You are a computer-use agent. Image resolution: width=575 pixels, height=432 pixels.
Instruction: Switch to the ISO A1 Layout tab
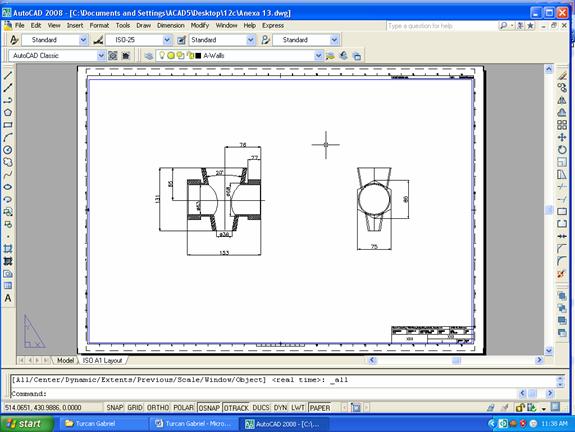click(x=102, y=360)
